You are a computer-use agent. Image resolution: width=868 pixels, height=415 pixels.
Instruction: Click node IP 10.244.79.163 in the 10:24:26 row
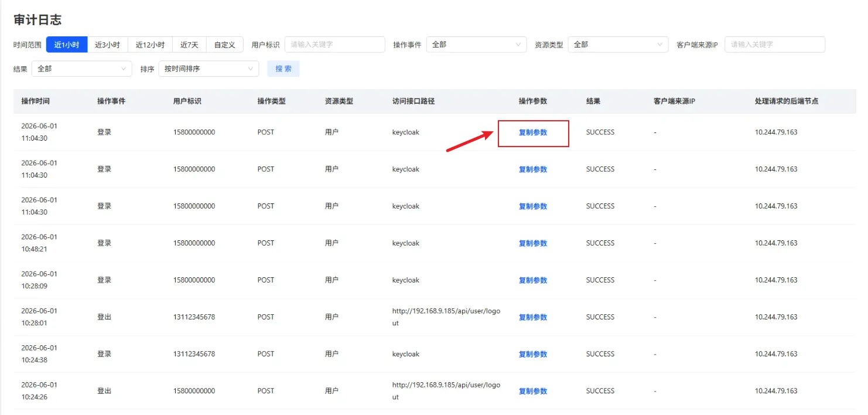pos(776,391)
